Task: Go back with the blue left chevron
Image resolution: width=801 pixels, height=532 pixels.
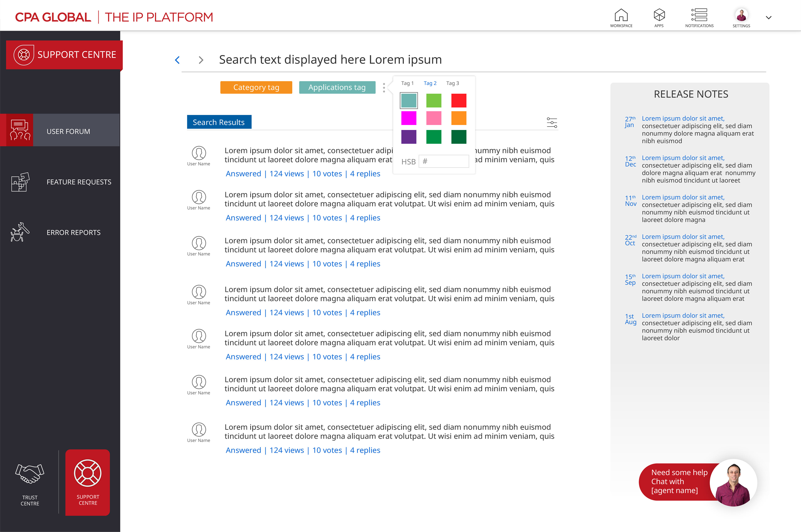Action: pyautogui.click(x=177, y=60)
